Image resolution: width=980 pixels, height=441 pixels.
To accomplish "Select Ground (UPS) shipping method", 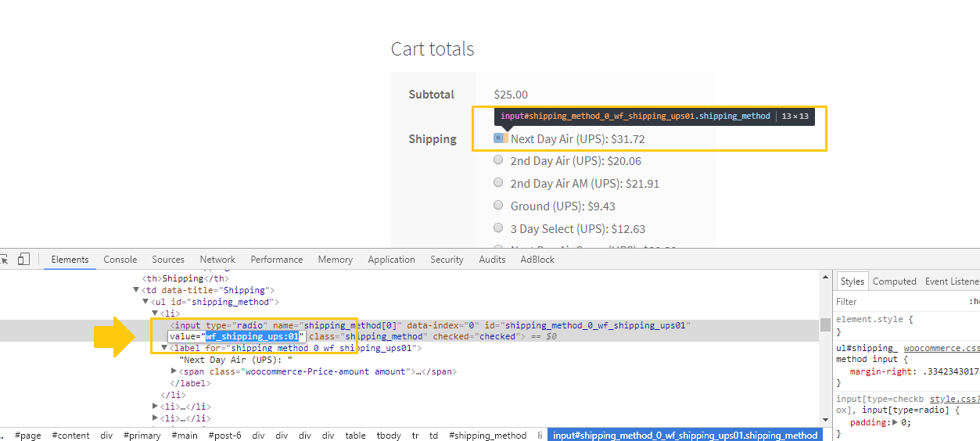I will pos(498,206).
